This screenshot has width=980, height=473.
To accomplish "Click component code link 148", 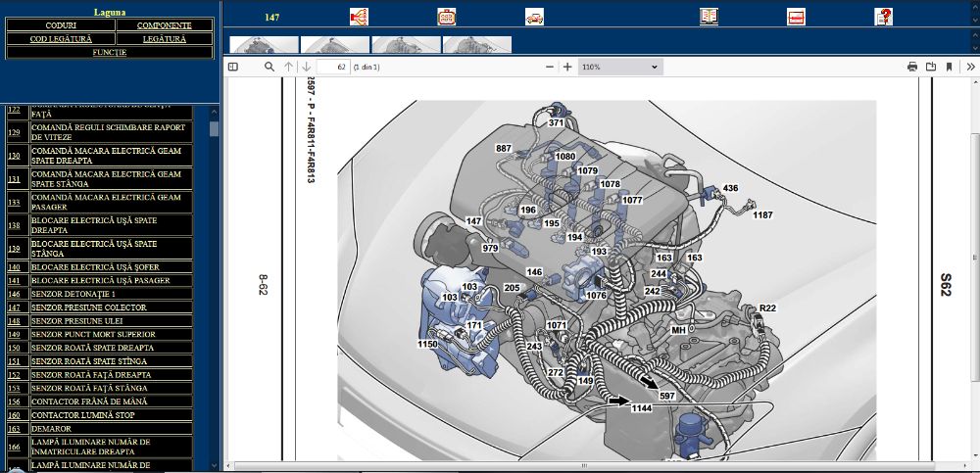I will 14,321.
